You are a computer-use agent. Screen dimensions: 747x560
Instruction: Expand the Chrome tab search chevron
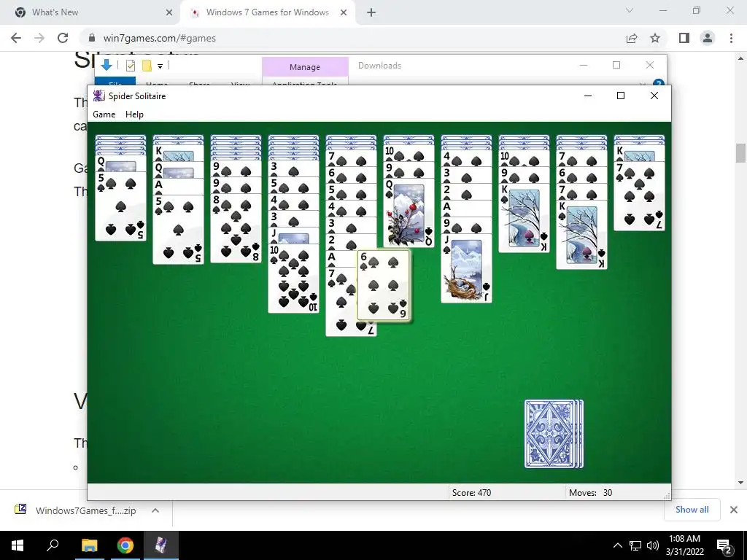(630, 10)
